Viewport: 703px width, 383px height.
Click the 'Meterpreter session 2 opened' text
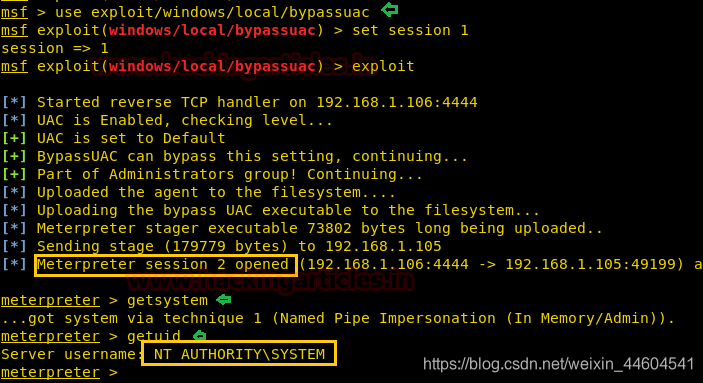point(163,264)
